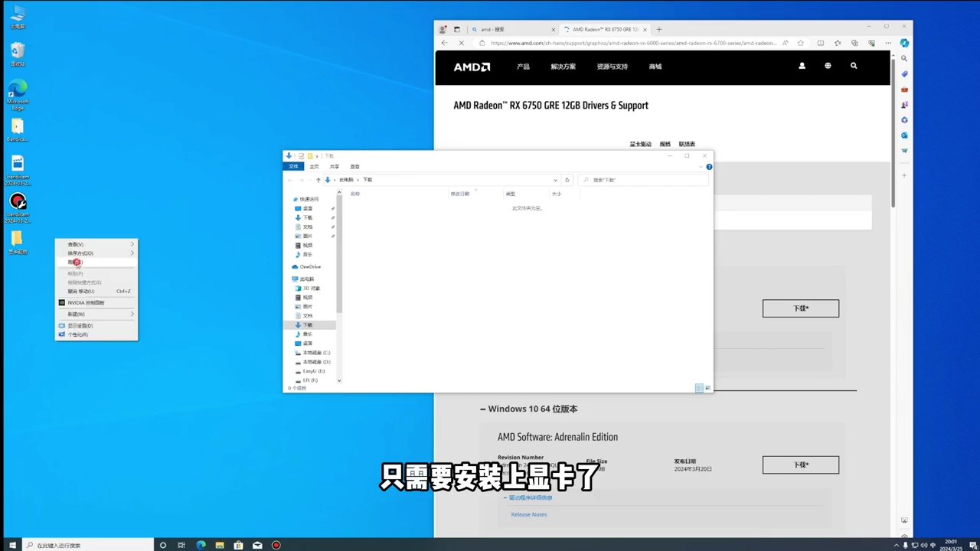Open Edge tab actions menu icon
This screenshot has height=551, width=980.
pos(457,30)
